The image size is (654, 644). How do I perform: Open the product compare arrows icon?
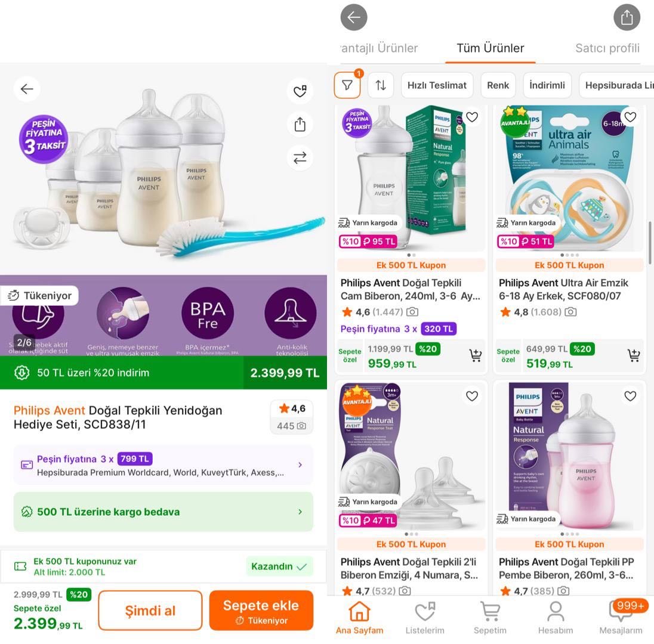300,157
